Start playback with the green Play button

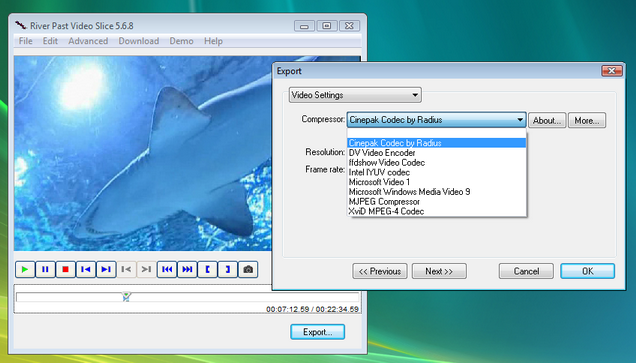(25, 269)
